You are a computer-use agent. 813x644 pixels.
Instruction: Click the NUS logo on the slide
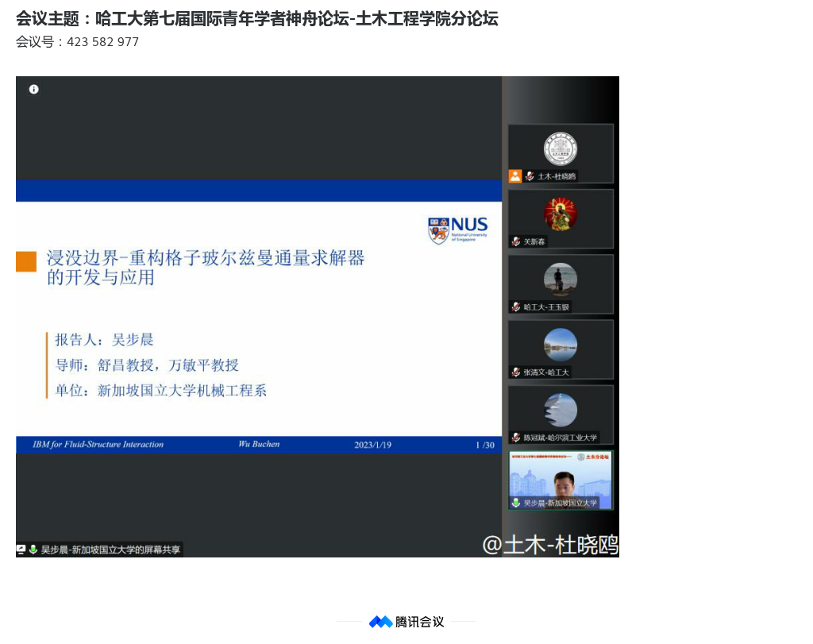pos(458,230)
